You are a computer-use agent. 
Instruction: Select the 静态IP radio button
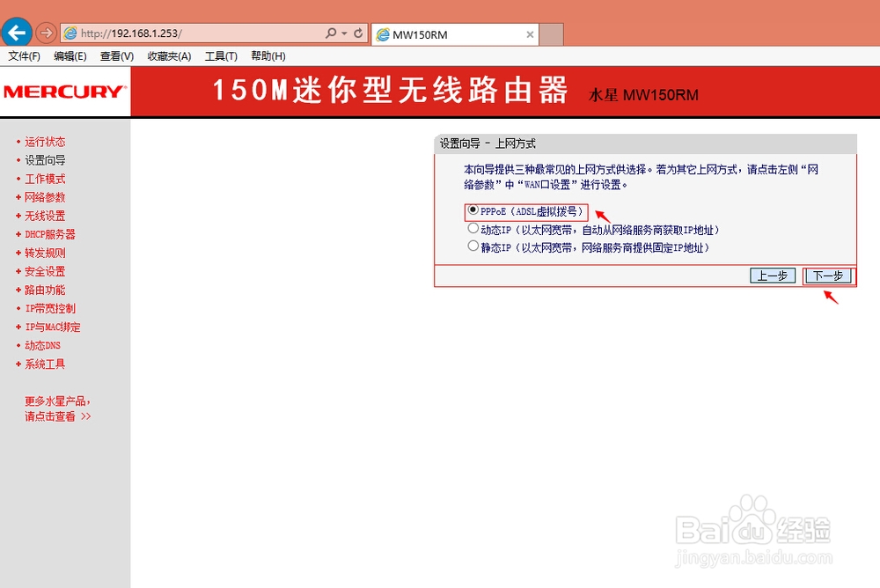tap(473, 246)
